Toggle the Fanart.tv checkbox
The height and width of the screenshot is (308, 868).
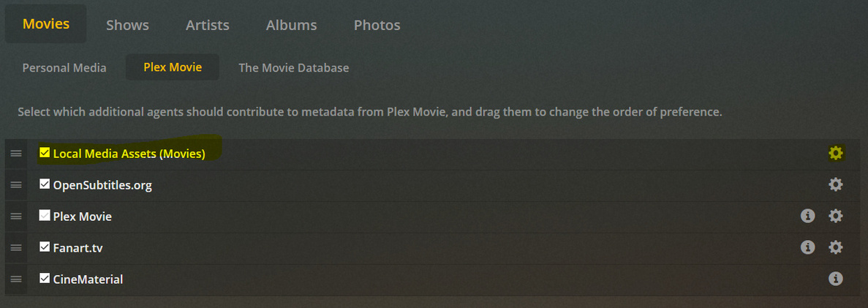click(45, 247)
